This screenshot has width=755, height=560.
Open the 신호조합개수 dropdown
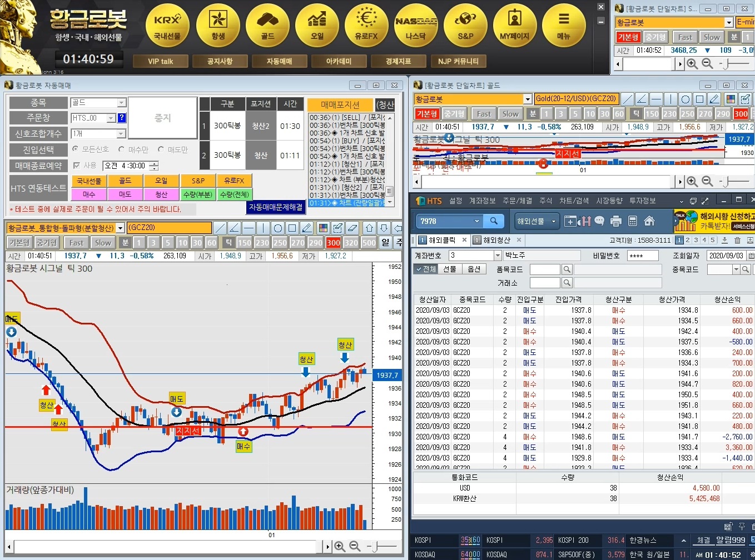click(x=121, y=134)
